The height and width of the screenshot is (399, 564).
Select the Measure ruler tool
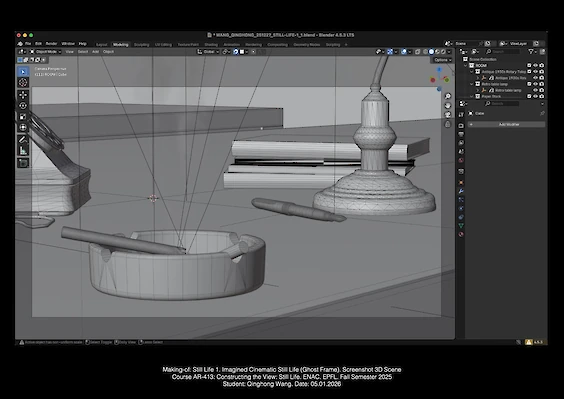point(23,150)
